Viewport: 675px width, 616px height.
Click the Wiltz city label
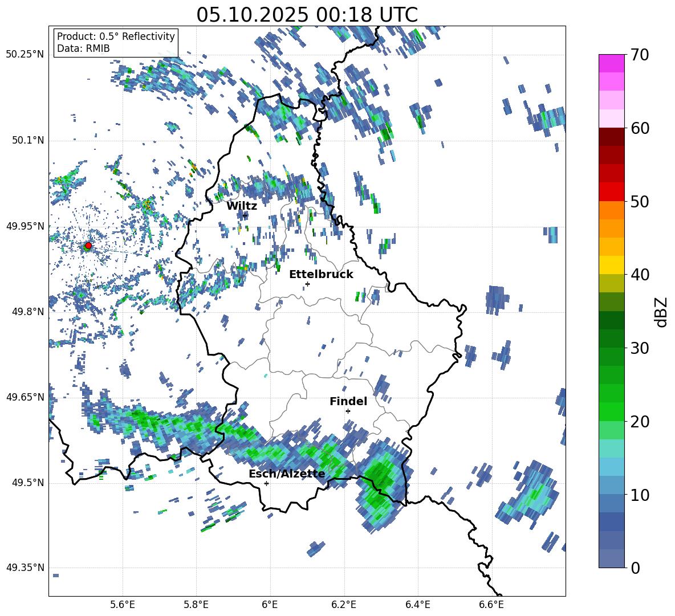(x=242, y=206)
